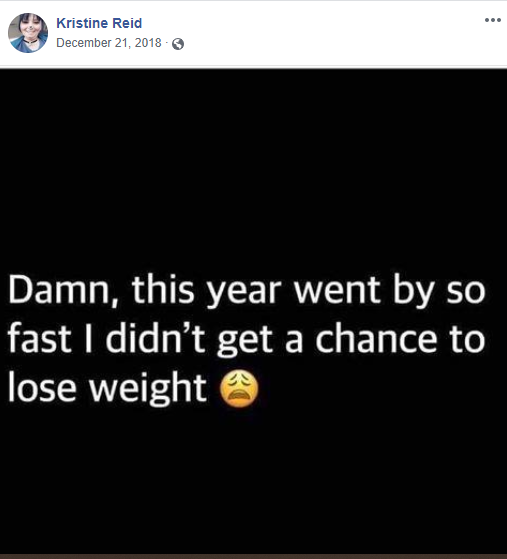Click the word "so" in the post image

[466, 291]
